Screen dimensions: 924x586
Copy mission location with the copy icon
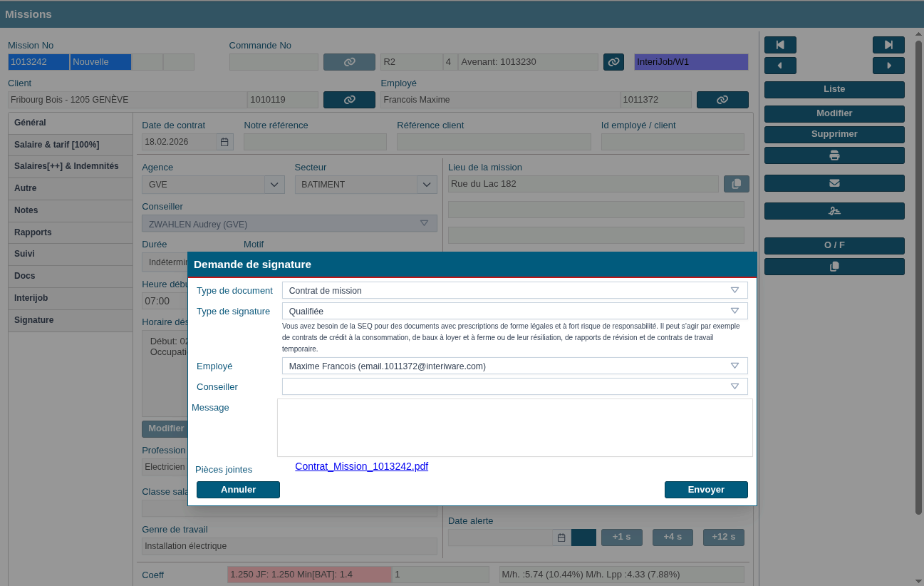pyautogui.click(x=737, y=184)
